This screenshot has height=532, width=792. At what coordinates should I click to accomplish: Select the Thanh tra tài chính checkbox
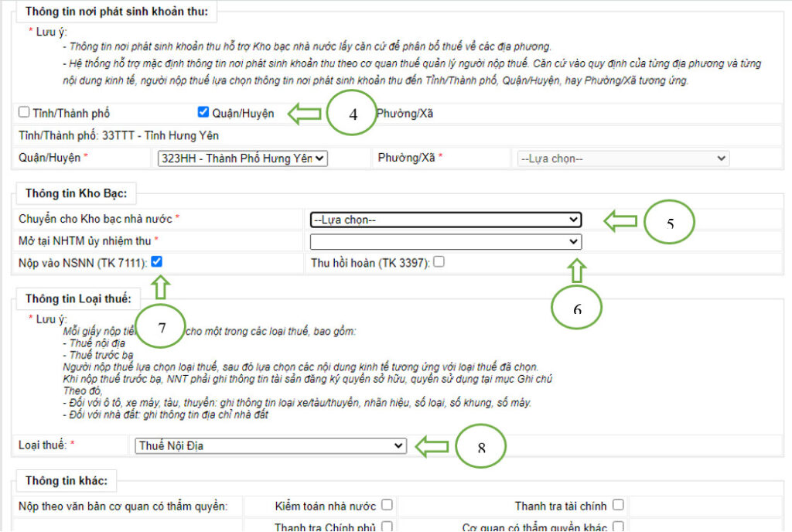(x=618, y=506)
